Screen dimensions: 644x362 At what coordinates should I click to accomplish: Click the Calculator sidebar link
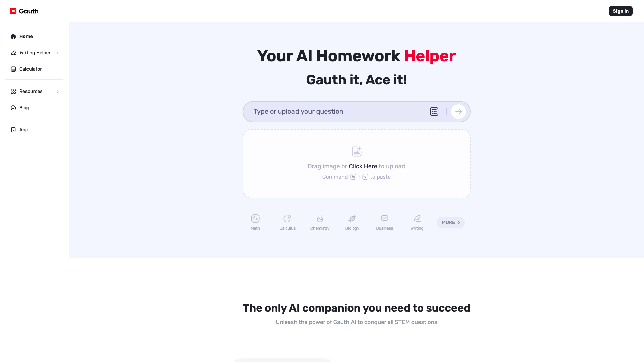(x=31, y=69)
